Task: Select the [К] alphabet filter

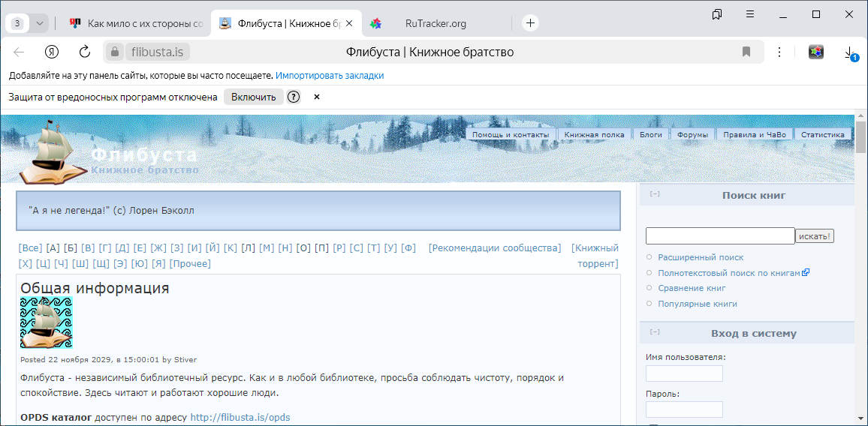Action: click(x=231, y=247)
